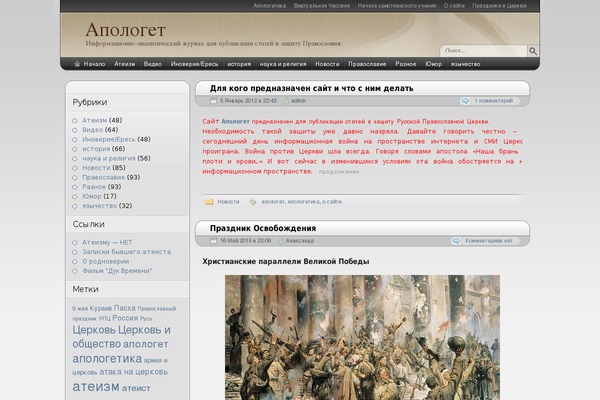Open история in the navigation bar
The width and height of the screenshot is (600, 400).
[x=239, y=64]
